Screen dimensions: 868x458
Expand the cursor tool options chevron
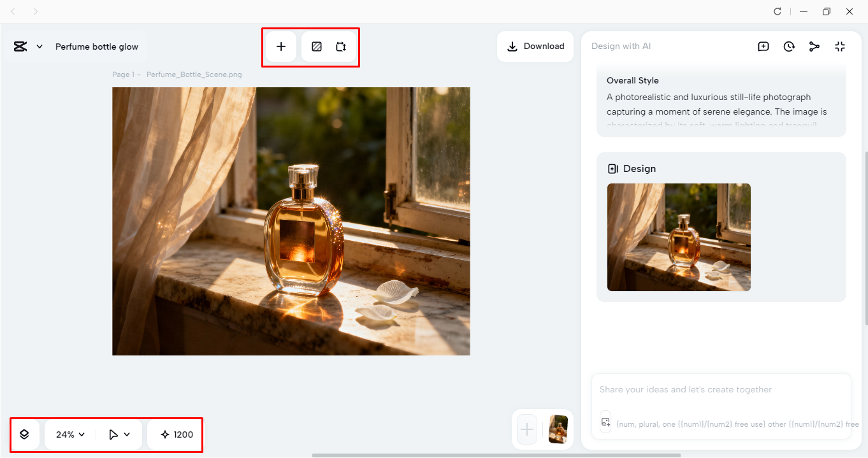coord(127,434)
